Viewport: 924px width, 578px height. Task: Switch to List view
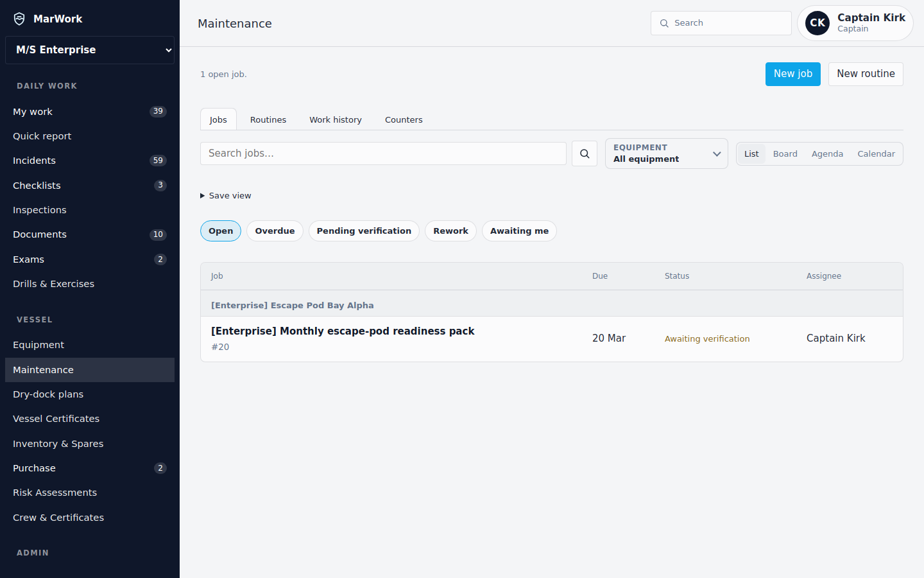(x=751, y=154)
